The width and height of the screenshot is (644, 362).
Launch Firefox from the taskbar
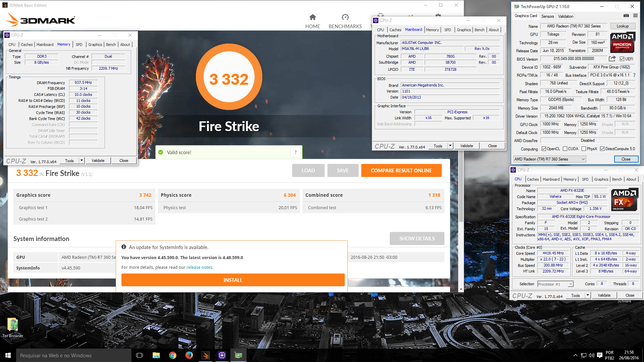(x=189, y=355)
